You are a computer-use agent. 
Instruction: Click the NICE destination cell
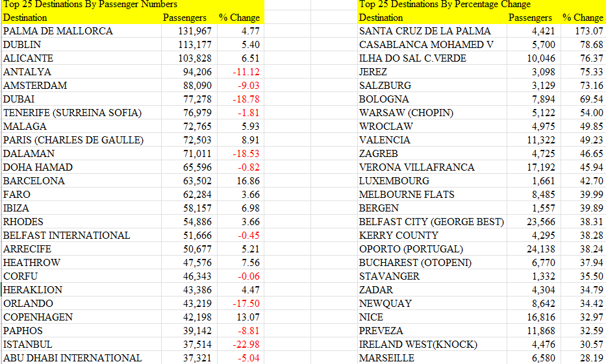pyautogui.click(x=432, y=317)
